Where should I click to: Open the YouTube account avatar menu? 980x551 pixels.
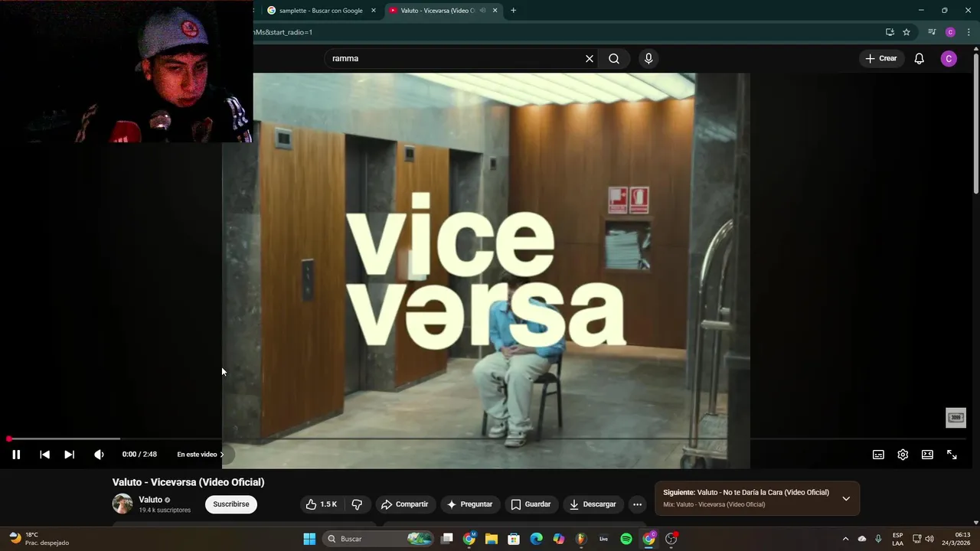pos(949,59)
